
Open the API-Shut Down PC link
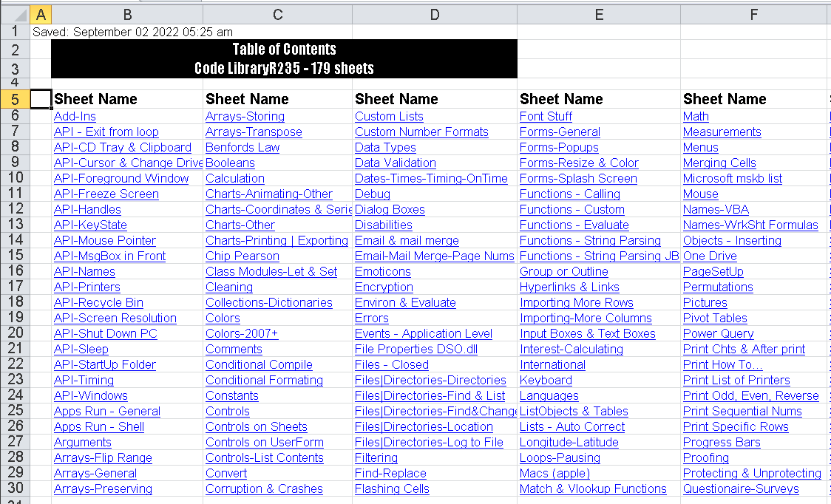click(x=106, y=334)
